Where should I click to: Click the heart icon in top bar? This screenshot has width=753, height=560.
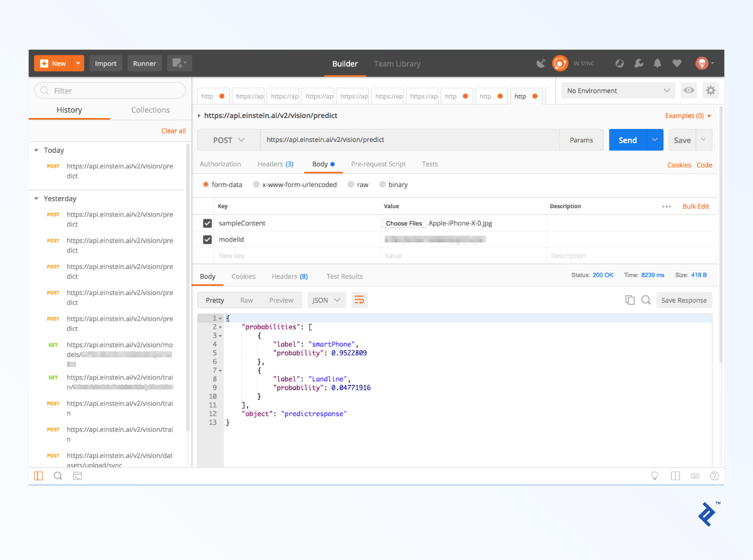(677, 63)
